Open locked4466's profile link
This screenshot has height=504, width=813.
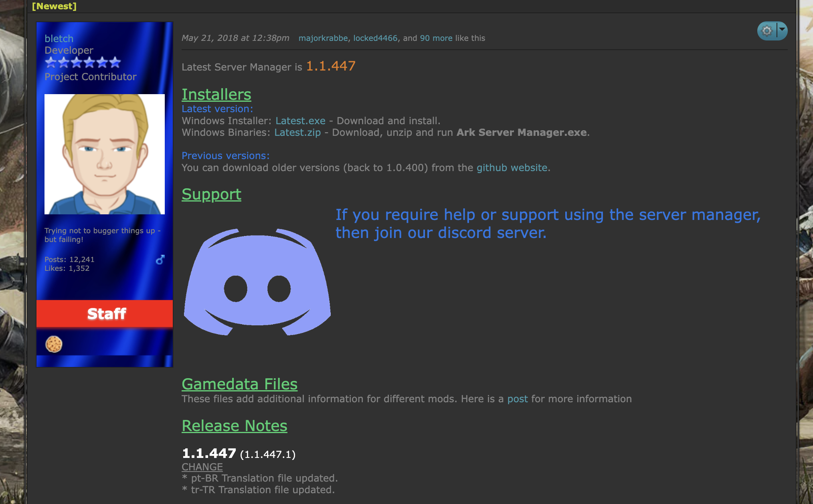375,38
